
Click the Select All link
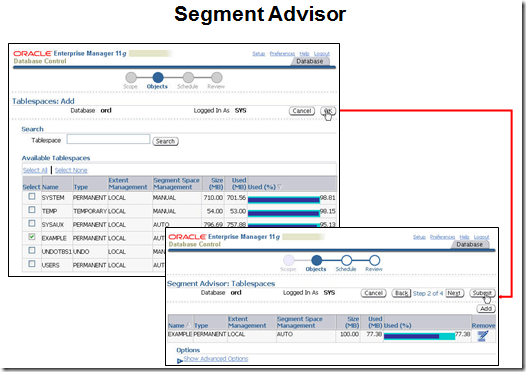35,170
